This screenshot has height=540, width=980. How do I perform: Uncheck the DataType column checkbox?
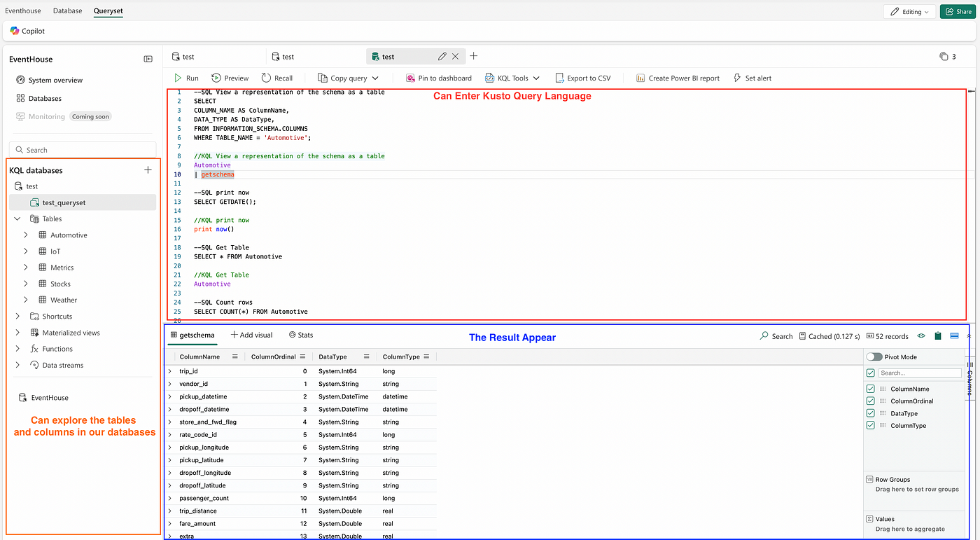[x=870, y=413]
